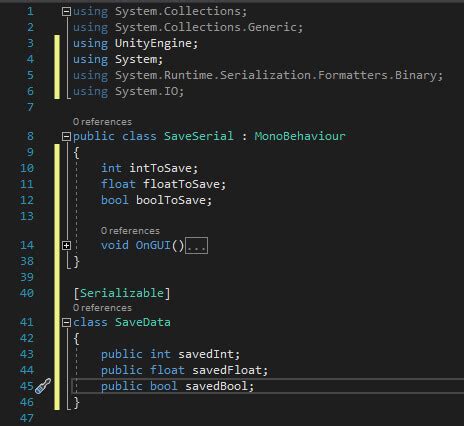Click the opening brace on line 9
Viewport: 464px width, 426px height.
click(76, 153)
